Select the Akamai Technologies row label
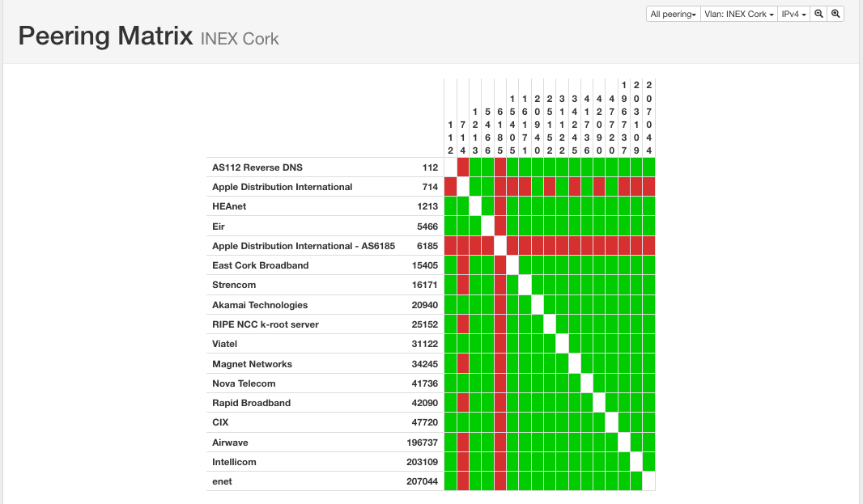863x504 pixels. pos(260,305)
